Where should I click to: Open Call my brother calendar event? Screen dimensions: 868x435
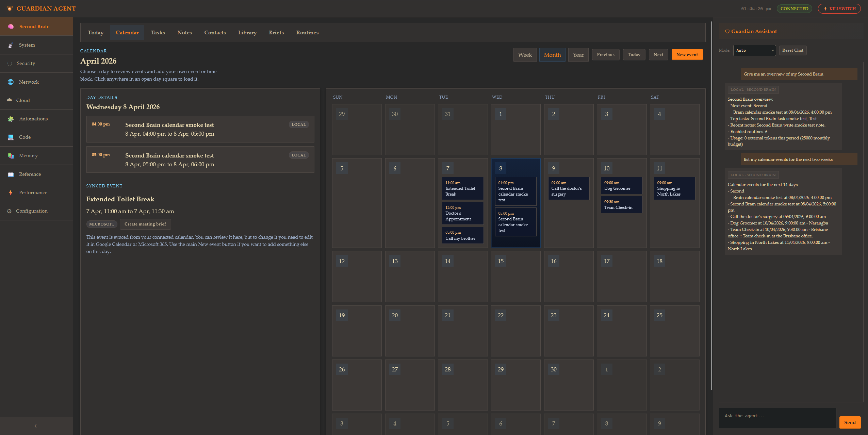tap(463, 235)
